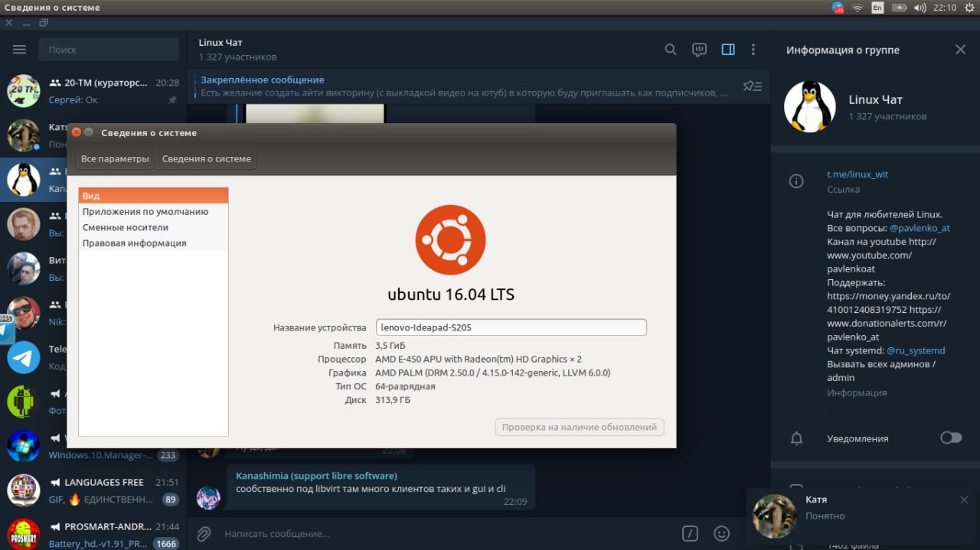This screenshot has height=550, width=980.
Task: Open the t.me/linux_wit link
Action: [x=857, y=174]
